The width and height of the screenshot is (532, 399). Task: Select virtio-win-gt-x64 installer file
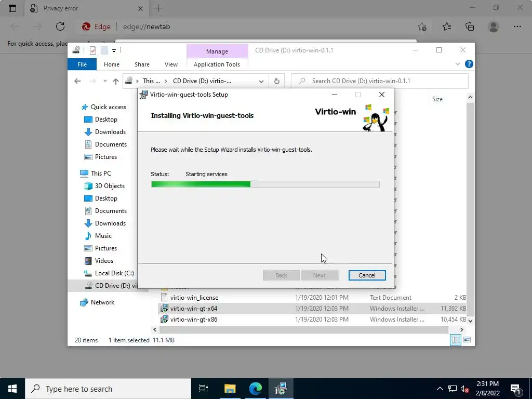[x=194, y=309]
